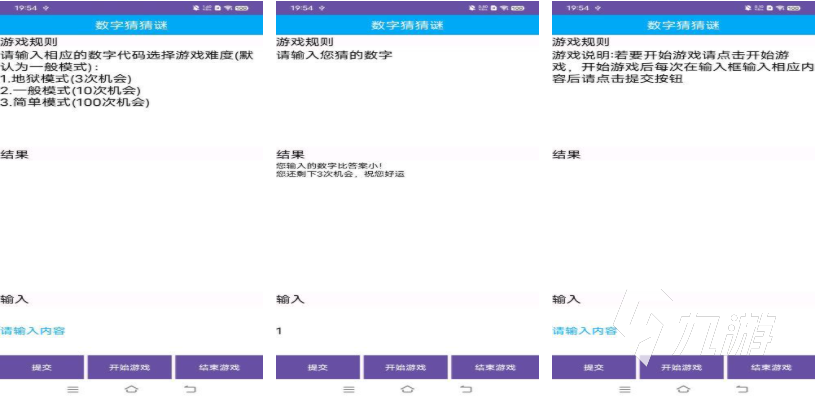End the game with 结束游戏 on guess result screen

click(x=495, y=367)
